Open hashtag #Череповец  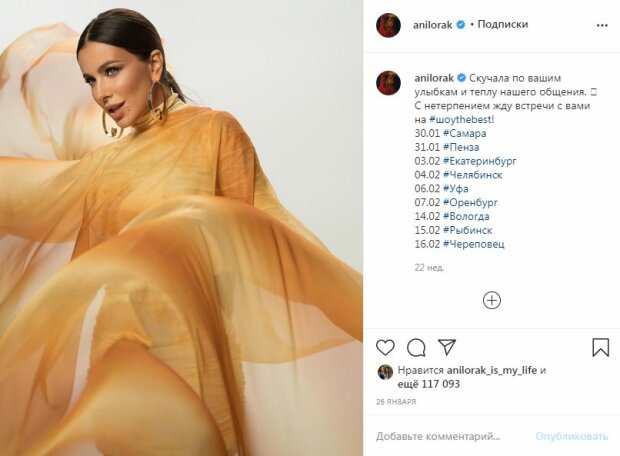(474, 244)
